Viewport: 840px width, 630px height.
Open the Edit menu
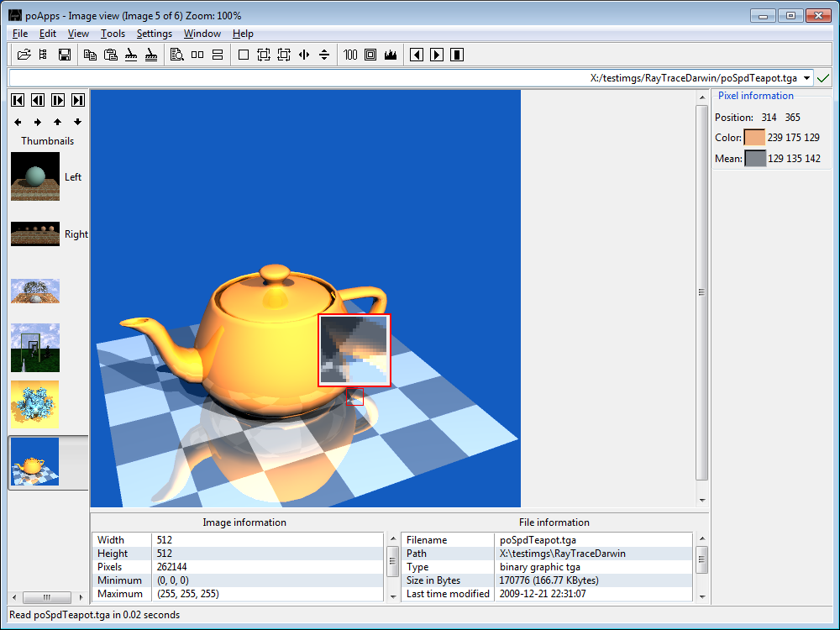click(x=48, y=34)
